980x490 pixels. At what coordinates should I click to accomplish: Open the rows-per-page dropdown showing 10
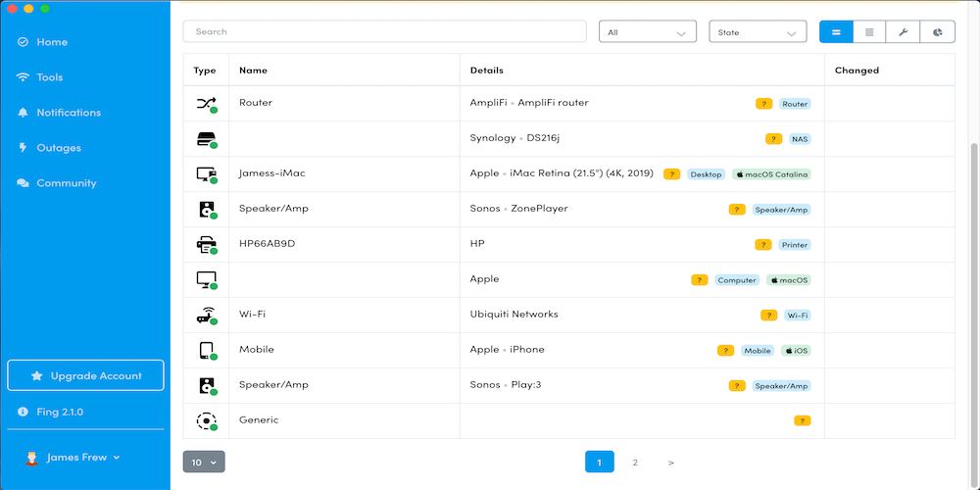pos(204,462)
